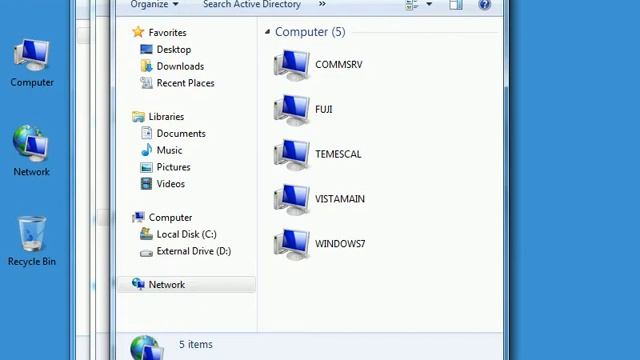Select the FUJI computer icon
The height and width of the screenshot is (360, 640).
[291, 109]
